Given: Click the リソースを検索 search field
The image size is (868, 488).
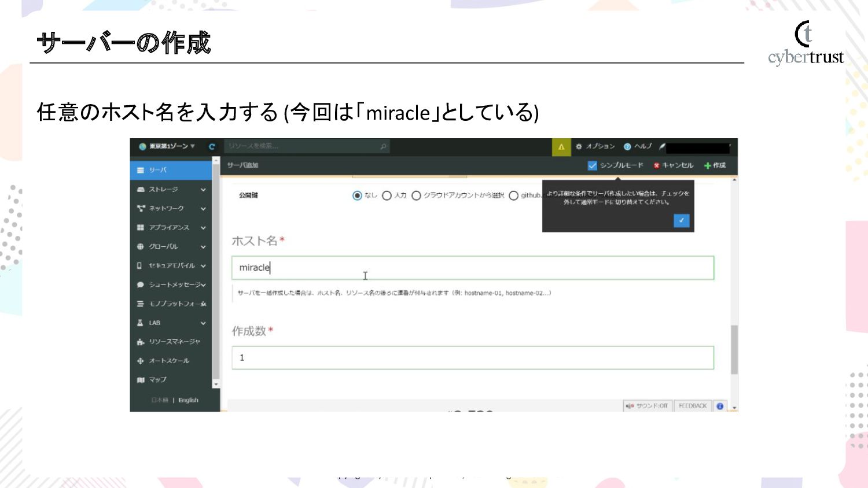Looking at the screenshot, I should coord(307,146).
